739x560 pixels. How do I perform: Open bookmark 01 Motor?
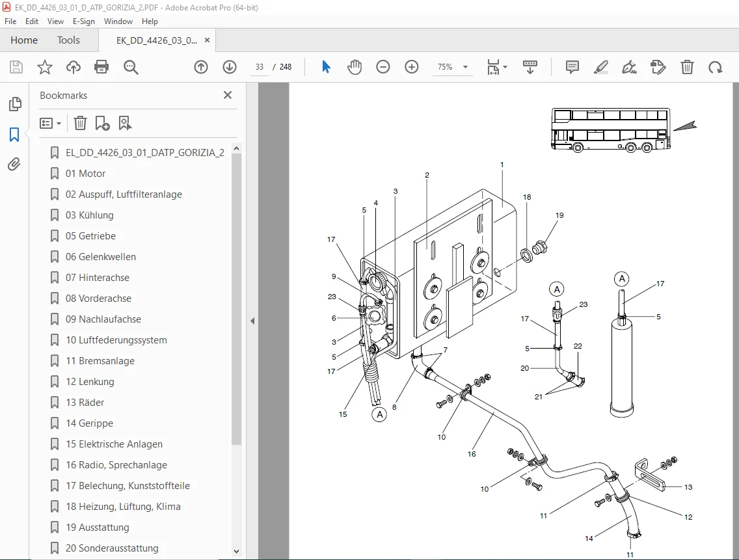[x=85, y=174]
